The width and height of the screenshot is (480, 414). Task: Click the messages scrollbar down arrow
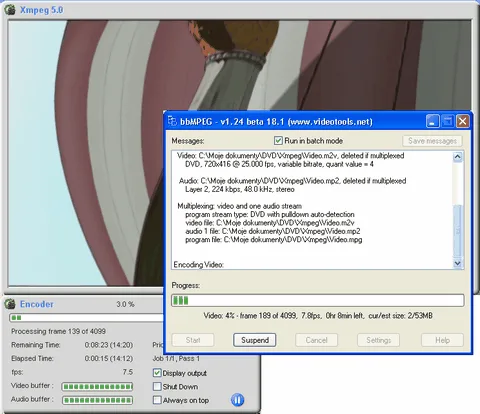[458, 263]
